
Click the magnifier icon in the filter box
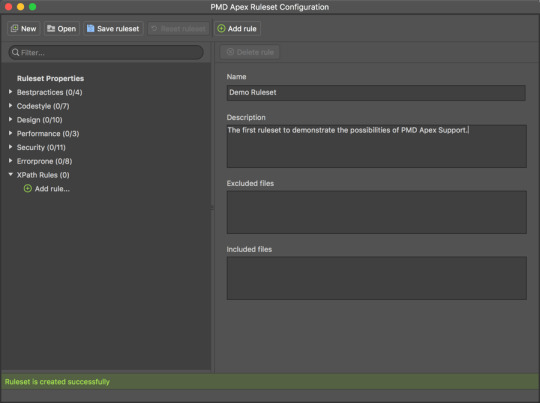coord(15,52)
